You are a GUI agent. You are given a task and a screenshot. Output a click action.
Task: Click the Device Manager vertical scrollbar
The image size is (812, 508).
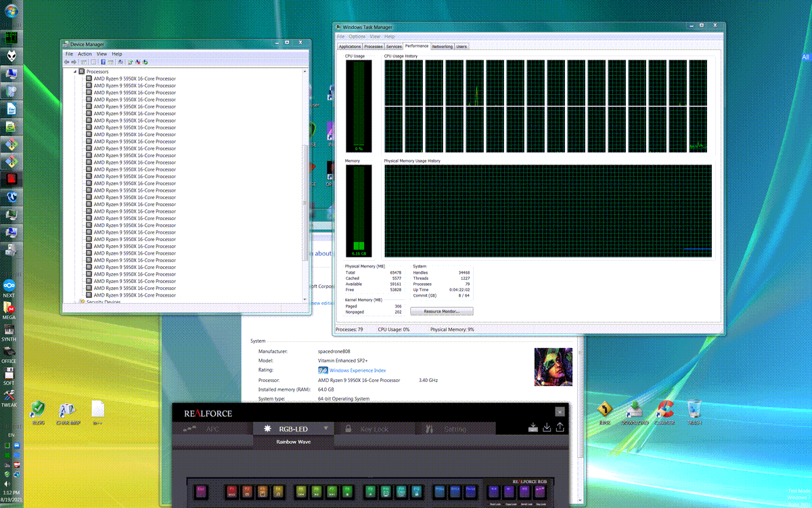point(306,184)
